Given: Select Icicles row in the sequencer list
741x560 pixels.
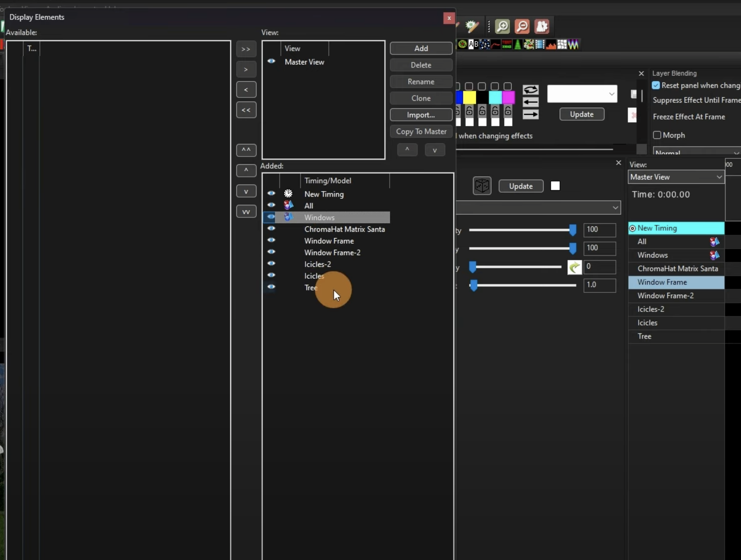Looking at the screenshot, I should click(676, 323).
